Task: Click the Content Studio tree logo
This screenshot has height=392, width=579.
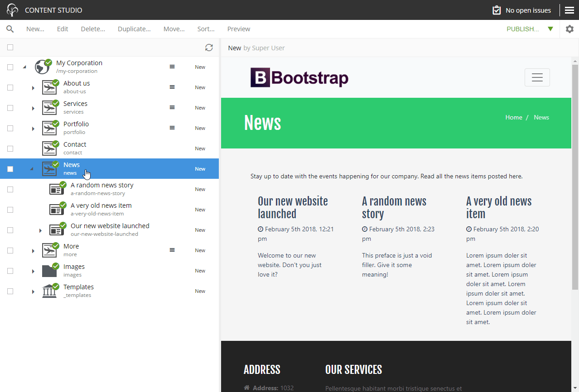Action: [x=12, y=10]
